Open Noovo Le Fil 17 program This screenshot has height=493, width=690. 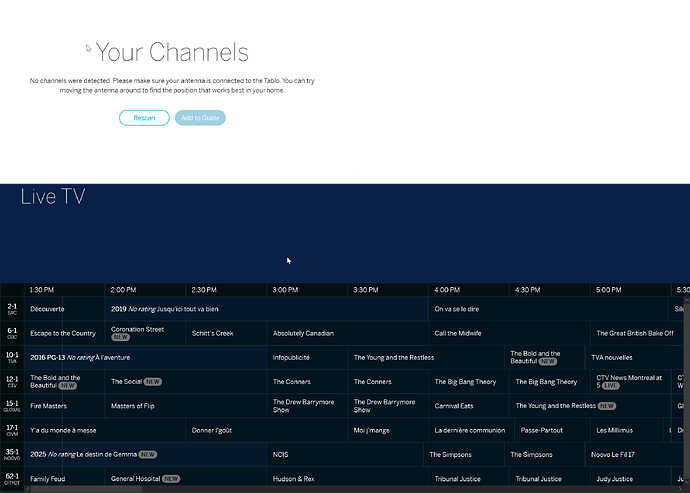pos(634,454)
